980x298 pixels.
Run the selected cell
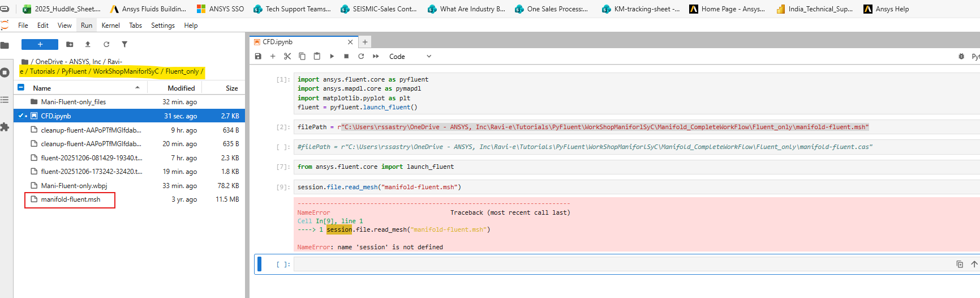tap(332, 56)
